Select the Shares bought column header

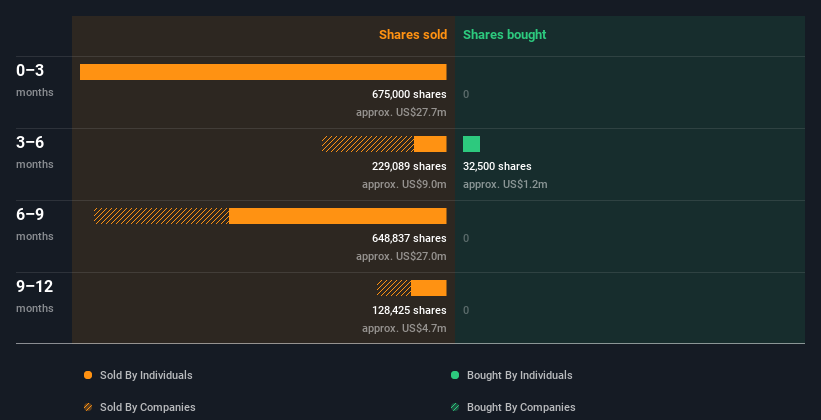(x=504, y=35)
